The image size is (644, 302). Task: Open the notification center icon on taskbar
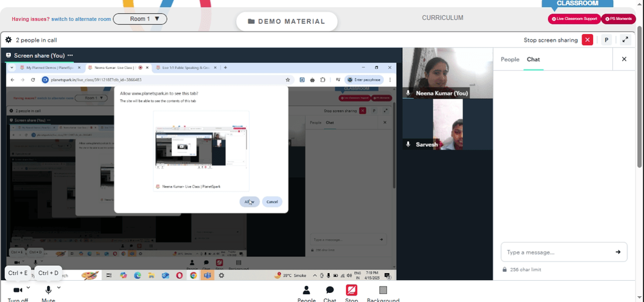tap(387, 276)
